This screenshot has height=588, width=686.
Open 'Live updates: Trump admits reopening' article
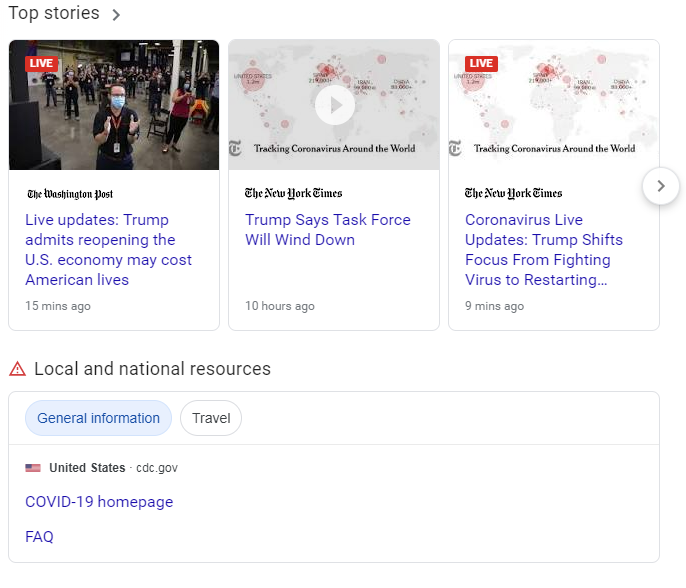(108, 250)
